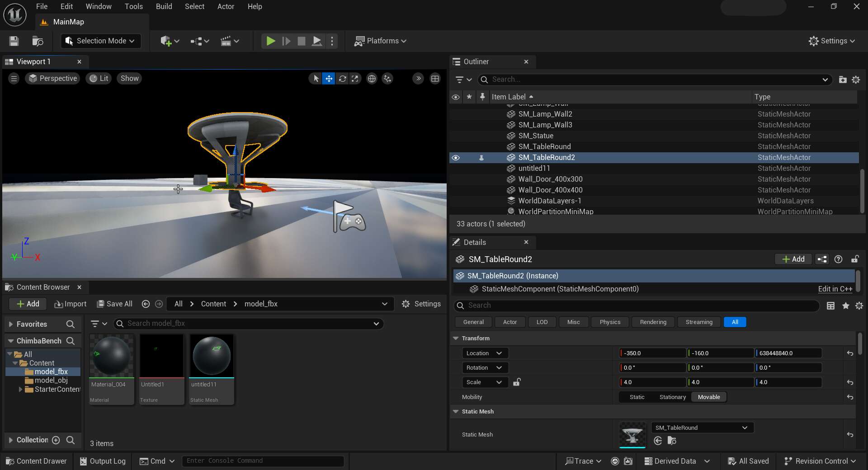Screen dimensions: 868x470
Task: Open the Build menu
Action: point(164,6)
